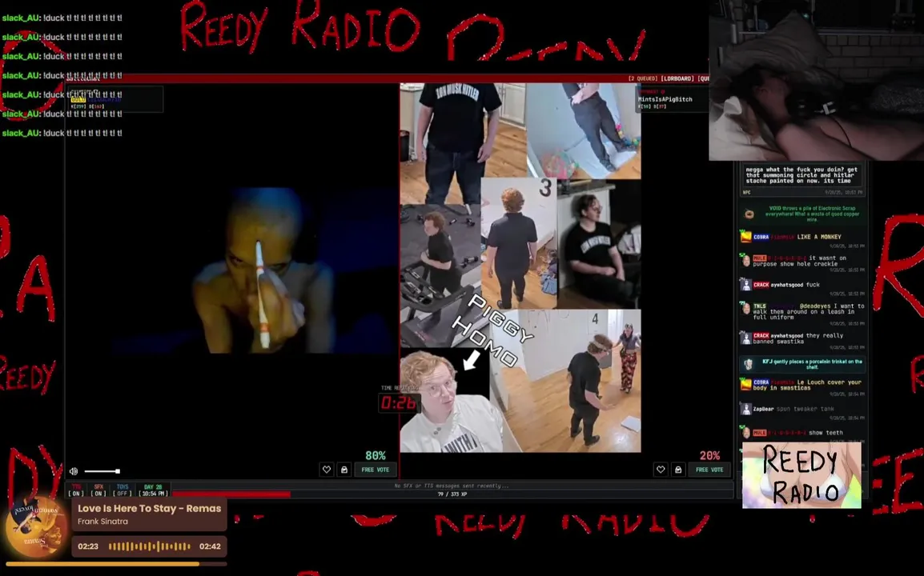Click 'No SFX or TTS messages sent recently' status
The width and height of the screenshot is (924, 576).
point(452,486)
